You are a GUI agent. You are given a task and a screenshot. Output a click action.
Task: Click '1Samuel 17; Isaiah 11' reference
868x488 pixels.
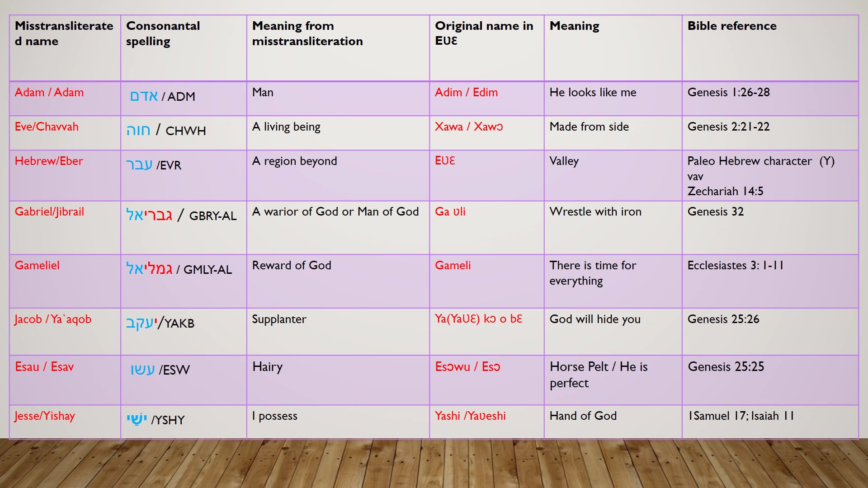pos(741,416)
